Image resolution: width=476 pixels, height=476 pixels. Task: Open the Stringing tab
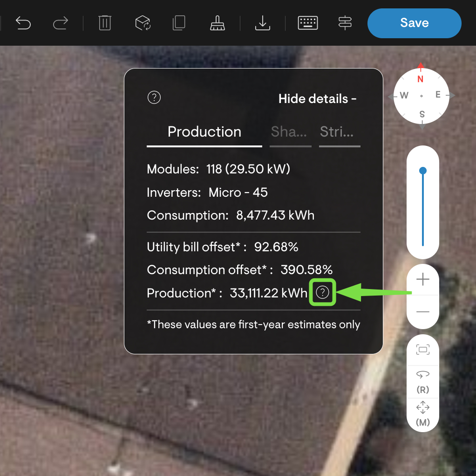tap(337, 132)
